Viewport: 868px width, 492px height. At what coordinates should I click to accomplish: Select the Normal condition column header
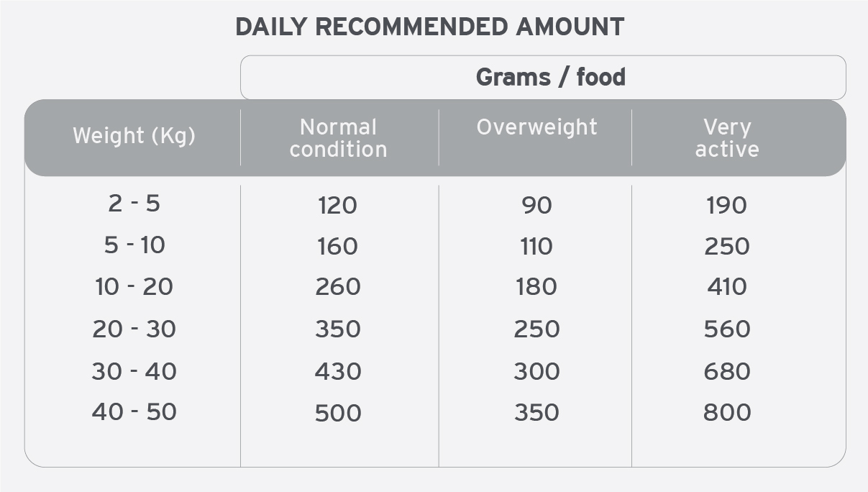point(338,138)
